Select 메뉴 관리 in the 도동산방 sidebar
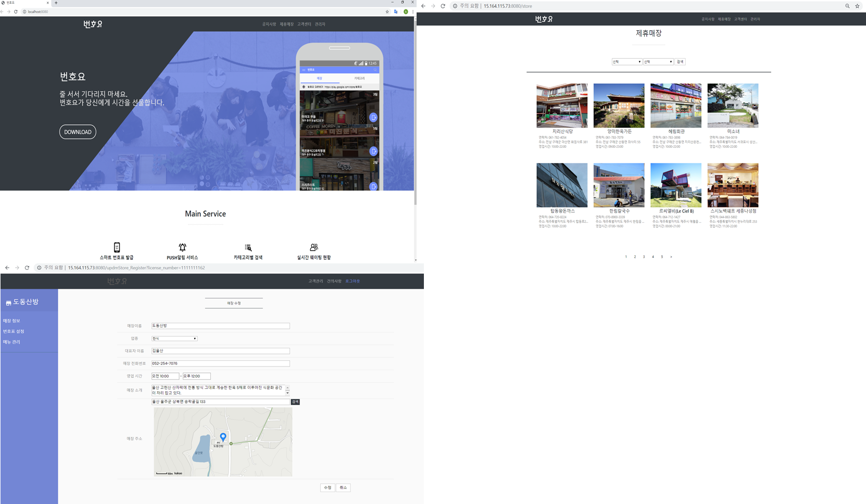 click(11, 342)
